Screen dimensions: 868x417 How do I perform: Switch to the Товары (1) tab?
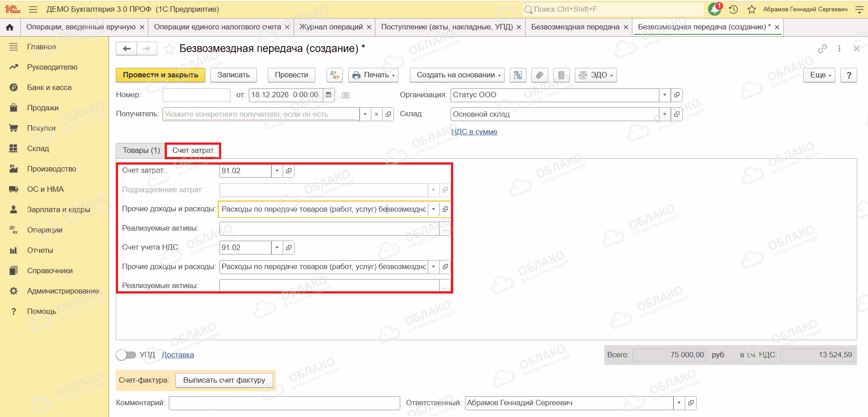[x=141, y=151]
